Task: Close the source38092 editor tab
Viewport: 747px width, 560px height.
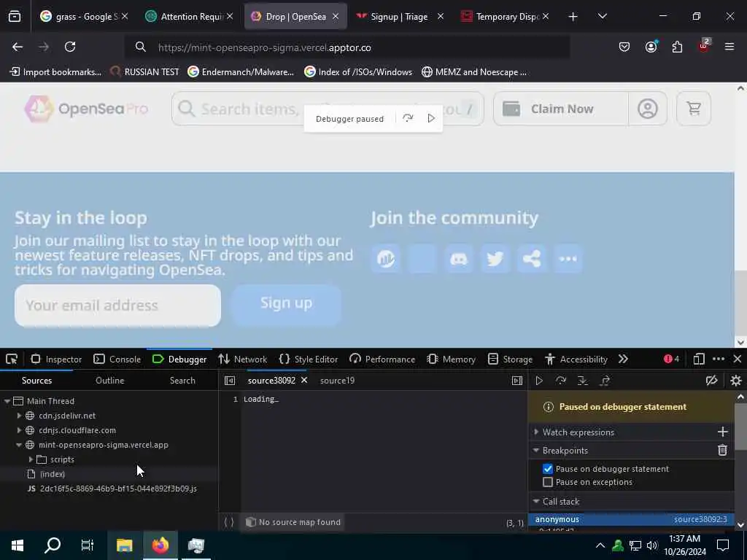Action: point(304,380)
